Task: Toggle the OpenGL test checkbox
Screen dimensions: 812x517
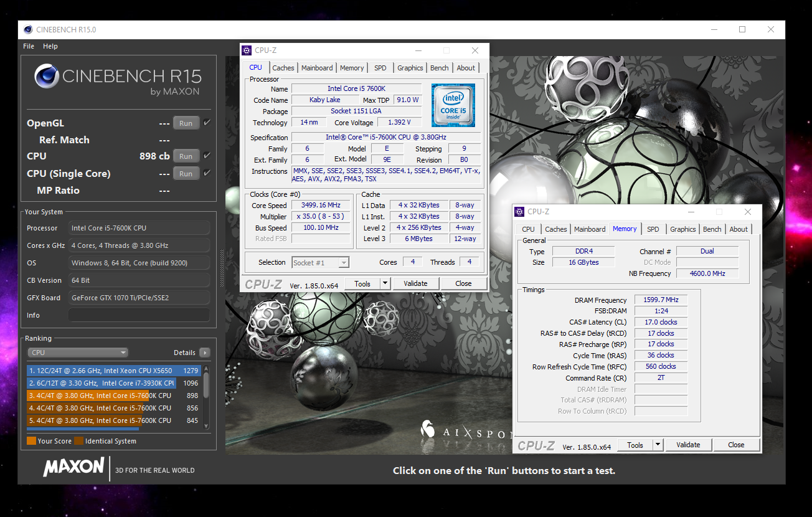Action: tap(207, 123)
